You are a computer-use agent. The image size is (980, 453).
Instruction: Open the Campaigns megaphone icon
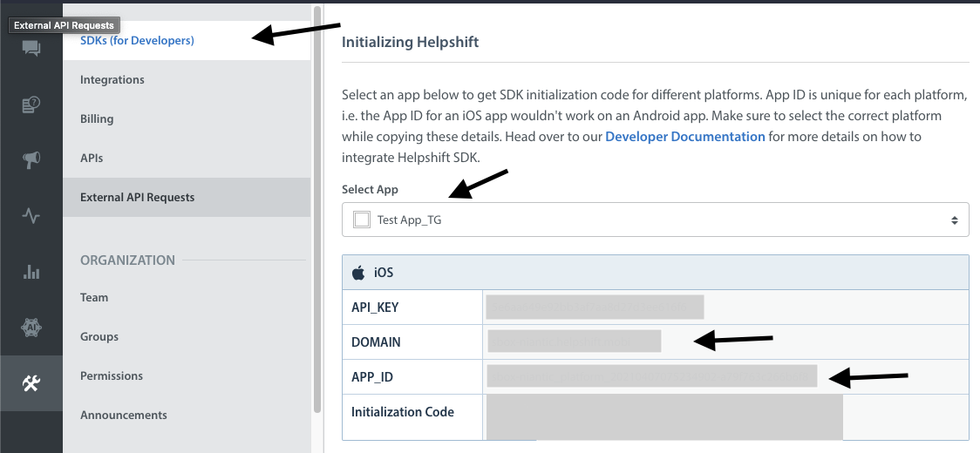tap(31, 160)
